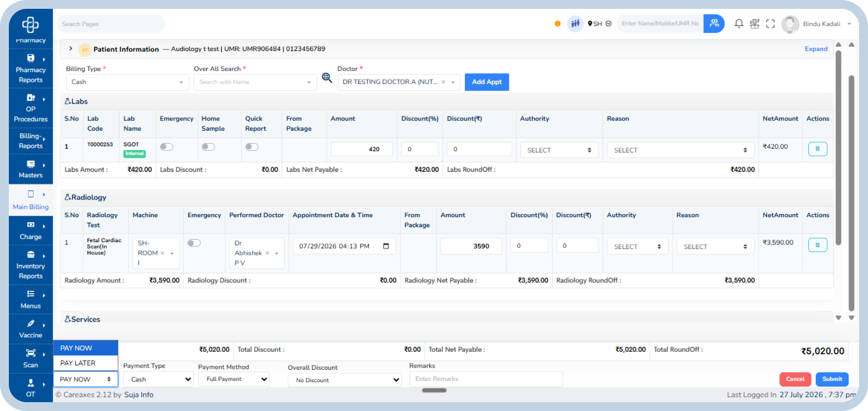868x411 pixels.
Task: Open the notifications bell
Action: (739, 23)
